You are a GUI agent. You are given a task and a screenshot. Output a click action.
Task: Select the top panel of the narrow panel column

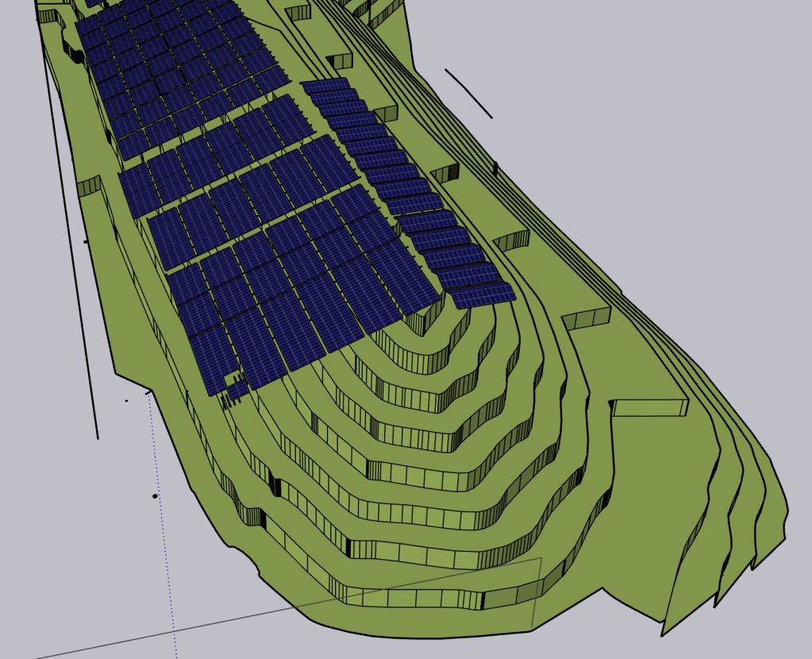tap(325, 85)
